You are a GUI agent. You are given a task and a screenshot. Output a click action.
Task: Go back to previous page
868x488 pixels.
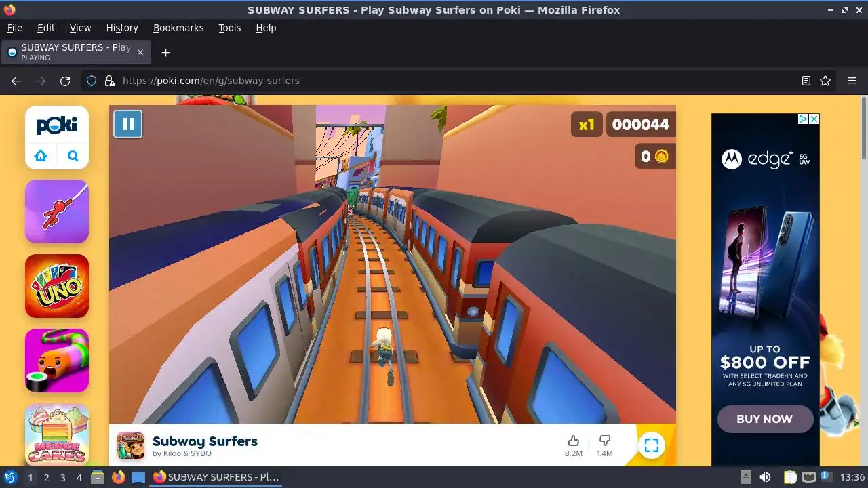point(16,81)
